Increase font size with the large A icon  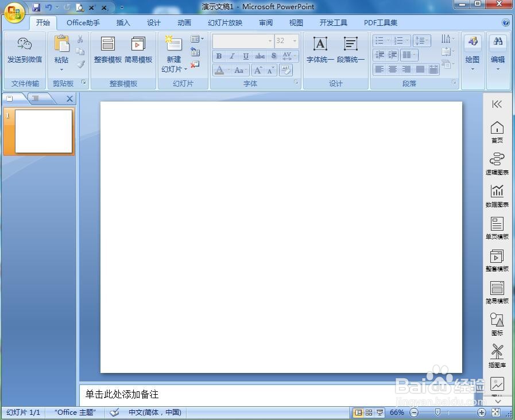tap(258, 70)
